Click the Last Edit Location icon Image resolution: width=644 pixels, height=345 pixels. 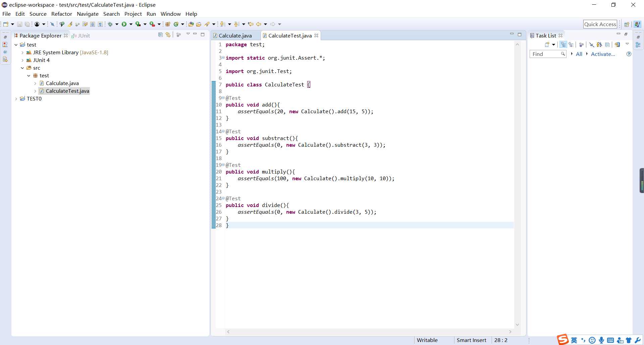coord(251,24)
